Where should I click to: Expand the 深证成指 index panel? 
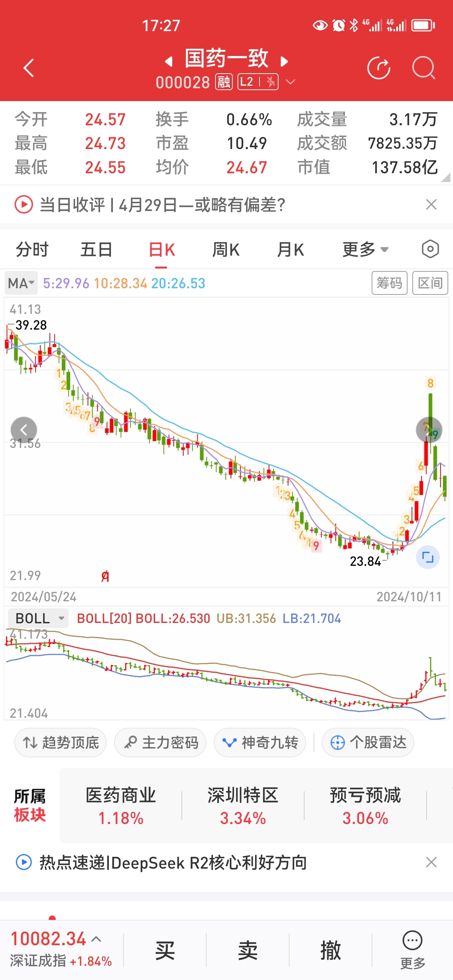click(x=97, y=939)
